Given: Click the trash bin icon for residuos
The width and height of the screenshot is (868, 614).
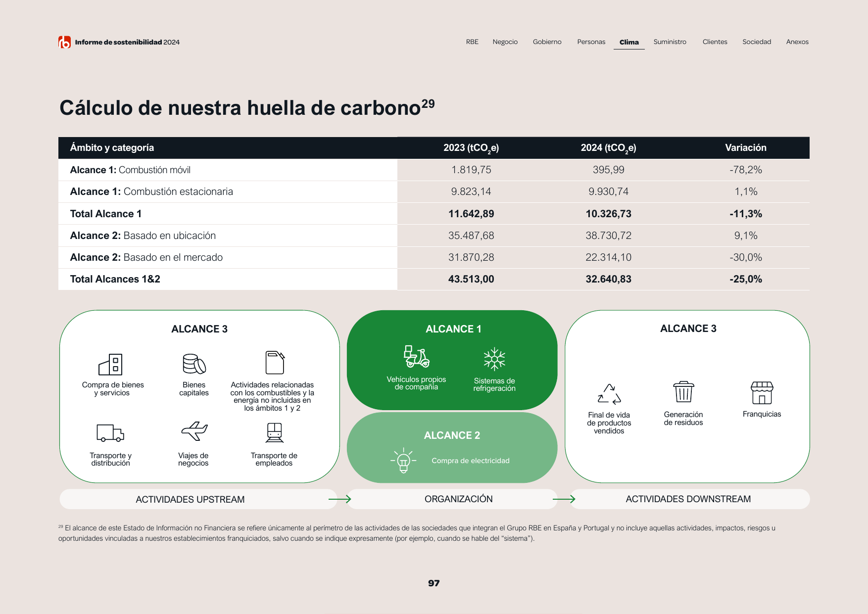Looking at the screenshot, I should click(683, 392).
